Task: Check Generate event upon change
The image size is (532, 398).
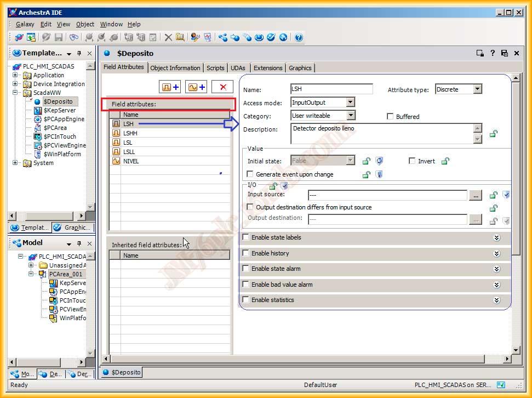Action: click(x=250, y=174)
